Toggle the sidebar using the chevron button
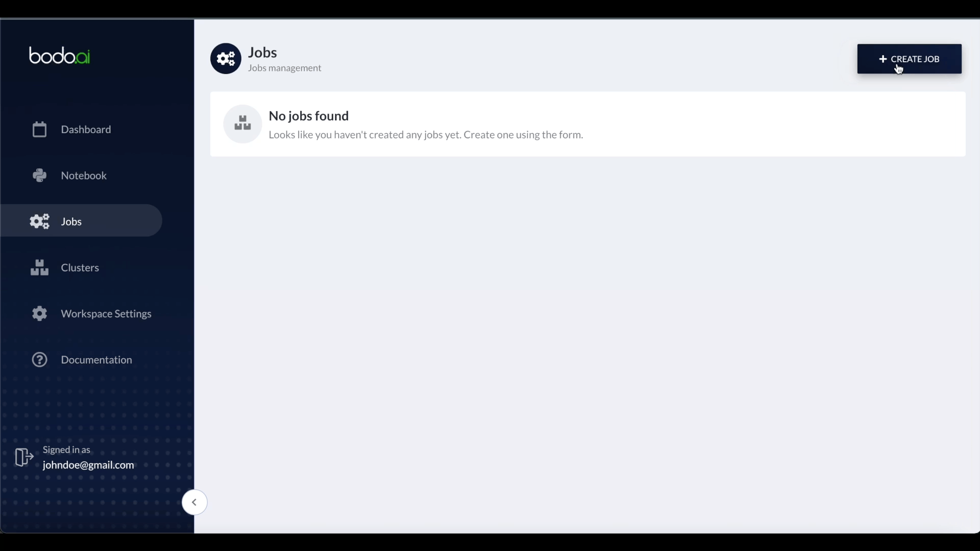 194,502
